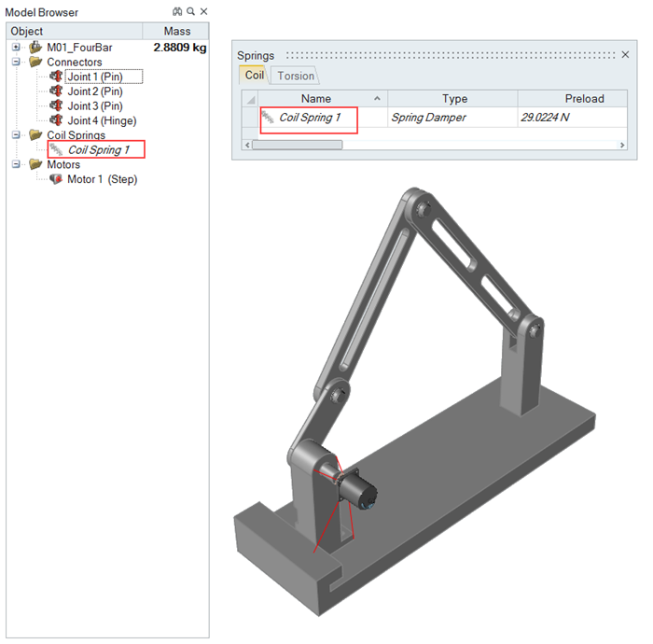Collapse the Motors folder

pos(16,165)
